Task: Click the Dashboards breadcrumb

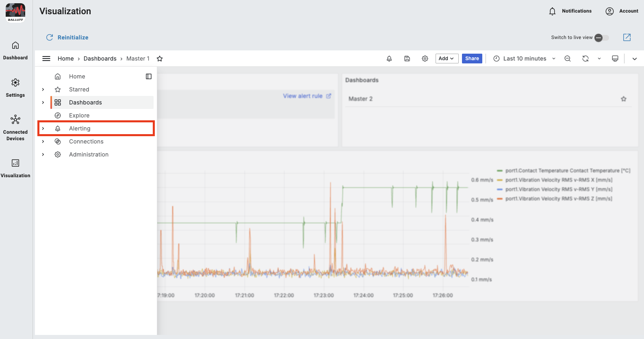Action: point(100,59)
